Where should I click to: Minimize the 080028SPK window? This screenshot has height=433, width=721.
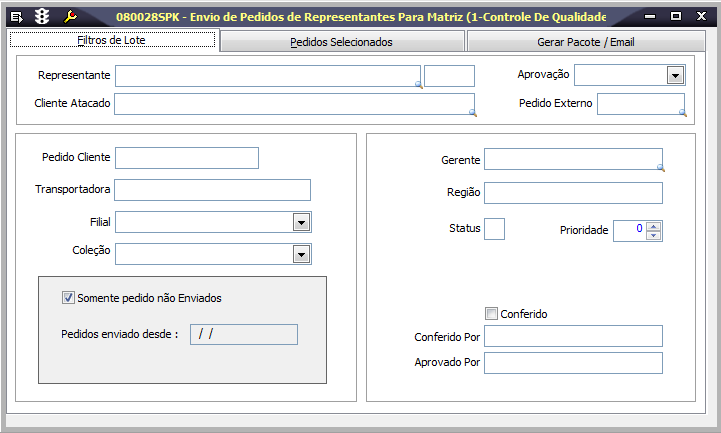(650, 17)
